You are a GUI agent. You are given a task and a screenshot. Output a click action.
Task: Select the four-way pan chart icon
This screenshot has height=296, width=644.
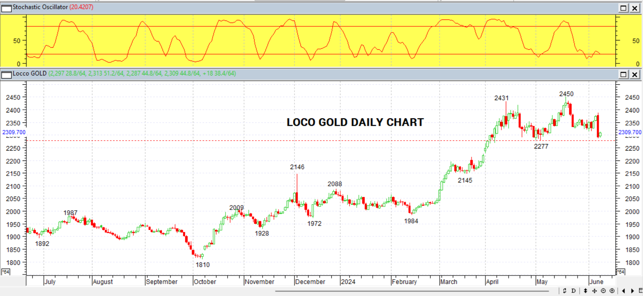[594, 291]
